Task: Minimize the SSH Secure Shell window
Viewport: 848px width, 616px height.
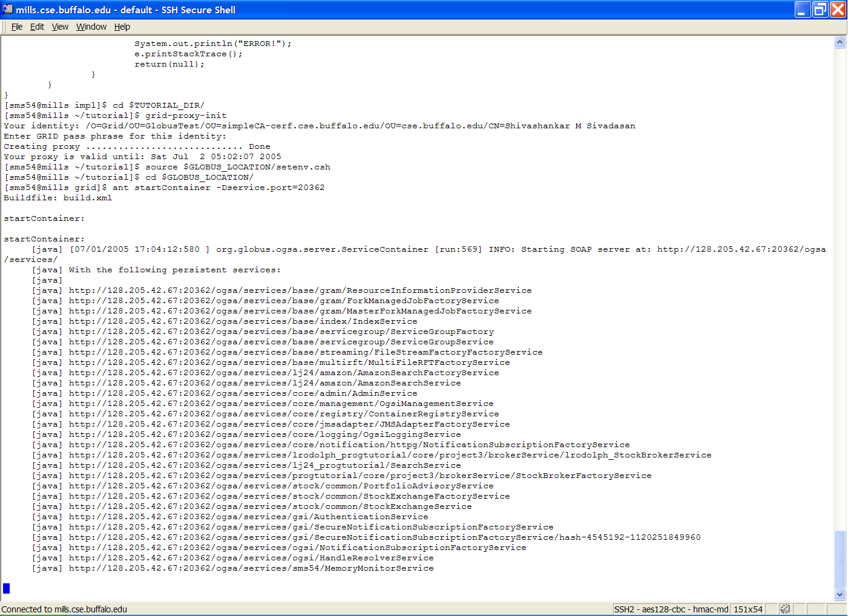Action: click(802, 9)
